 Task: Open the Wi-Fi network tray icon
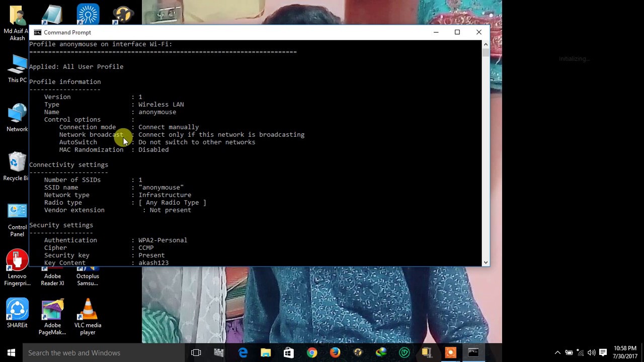tap(580, 353)
